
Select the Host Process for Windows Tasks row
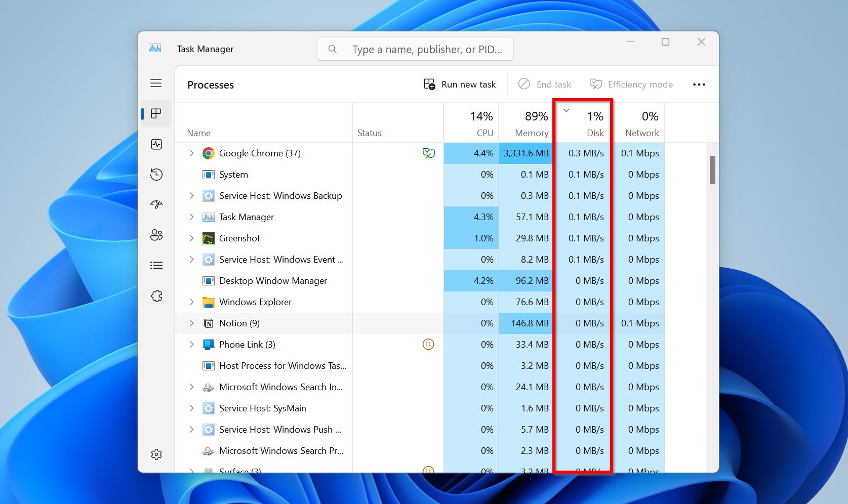pos(419,366)
